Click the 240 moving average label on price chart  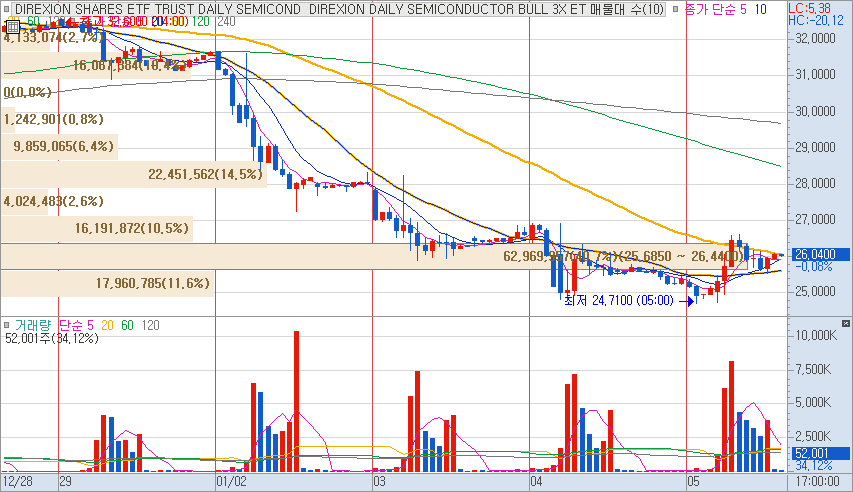click(x=226, y=21)
